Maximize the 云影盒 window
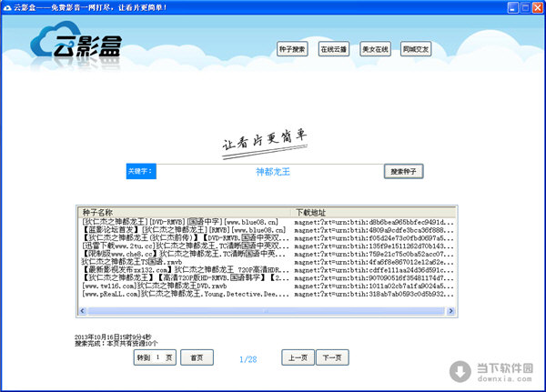The height and width of the screenshot is (392, 546). [x=525, y=7]
